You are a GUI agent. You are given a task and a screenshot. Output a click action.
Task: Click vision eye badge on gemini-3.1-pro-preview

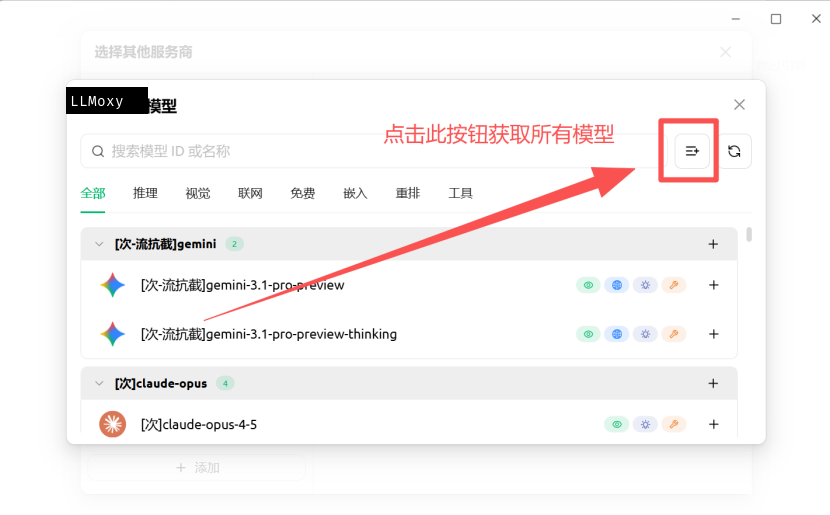coord(589,285)
